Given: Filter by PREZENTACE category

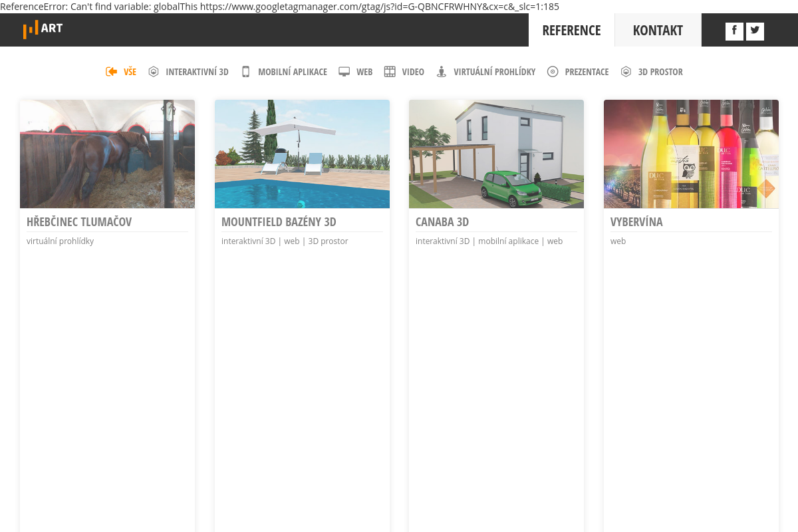Looking at the screenshot, I should (587, 72).
